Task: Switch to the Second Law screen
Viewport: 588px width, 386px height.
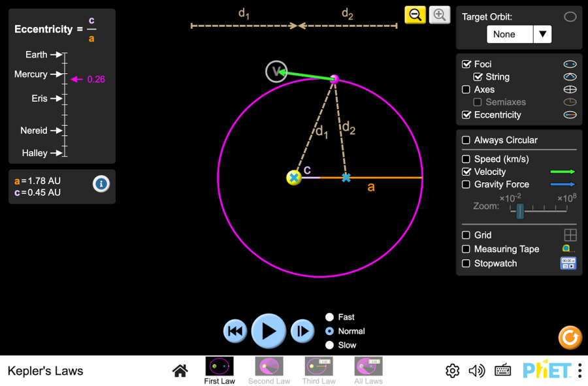Action: click(x=269, y=370)
